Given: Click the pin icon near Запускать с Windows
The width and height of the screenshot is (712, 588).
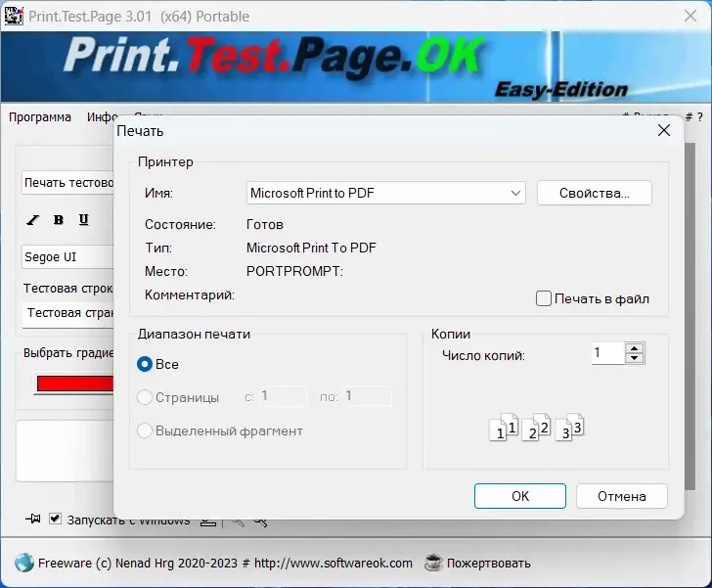Looking at the screenshot, I should [32, 519].
